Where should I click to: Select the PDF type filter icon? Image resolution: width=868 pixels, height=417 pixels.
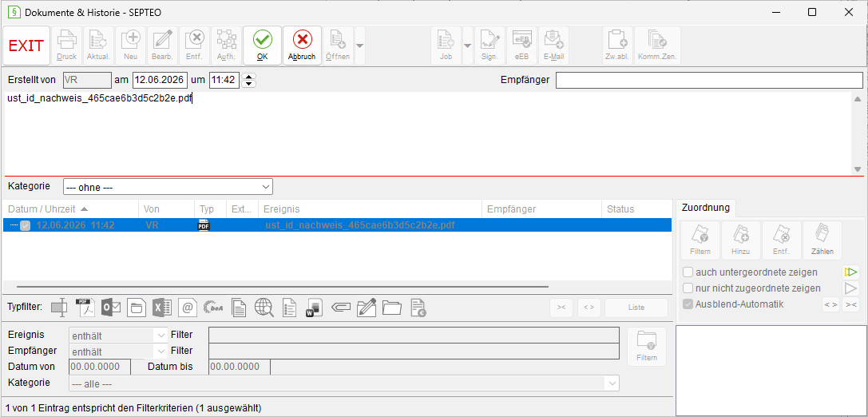click(85, 308)
